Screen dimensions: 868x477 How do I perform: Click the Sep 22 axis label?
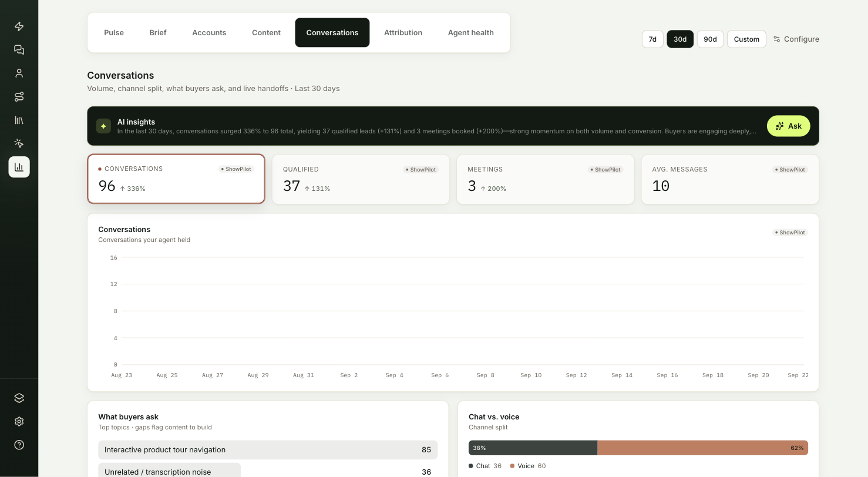coord(798,375)
